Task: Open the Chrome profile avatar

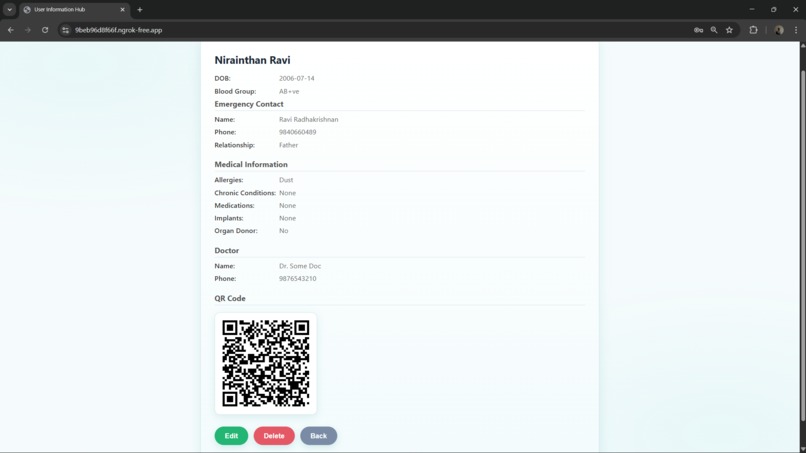Action: [x=779, y=30]
